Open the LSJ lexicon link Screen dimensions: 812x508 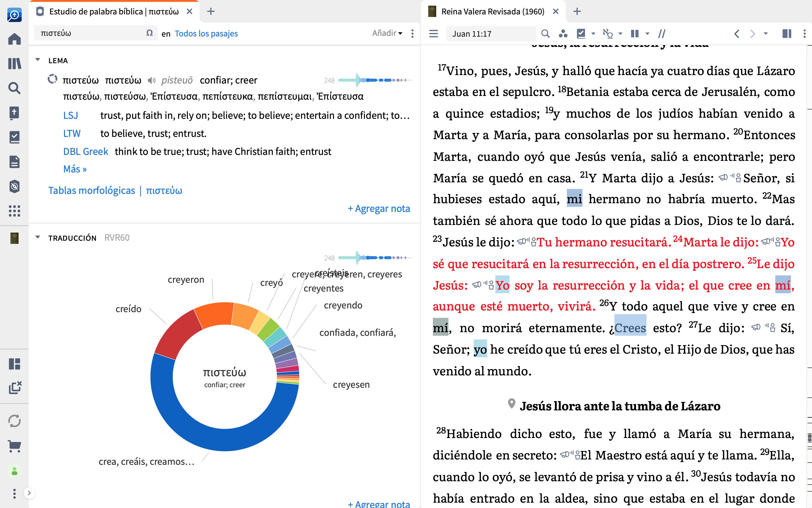(x=70, y=116)
